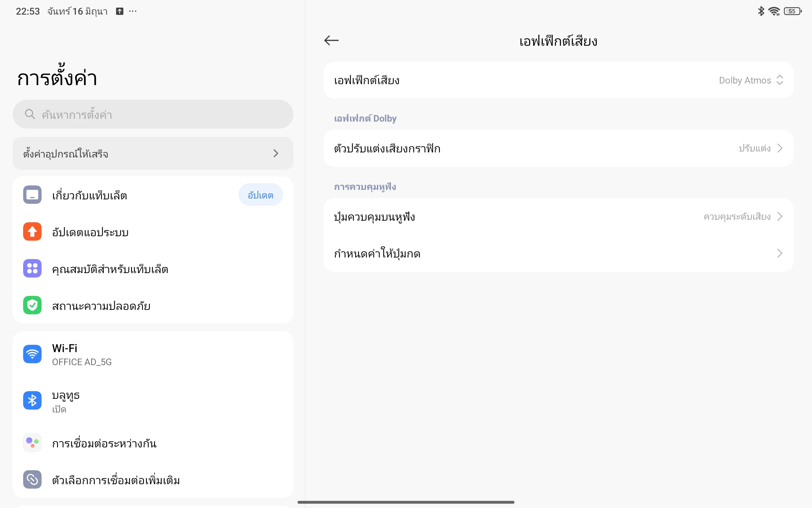
Task: Open Wi-Fi OFFICE AD_5G settings
Action: point(153,354)
